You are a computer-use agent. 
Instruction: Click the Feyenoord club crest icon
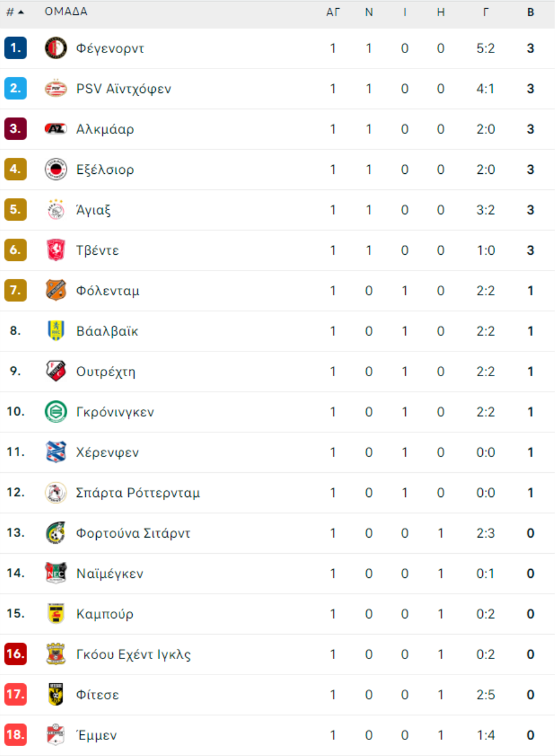tap(56, 48)
